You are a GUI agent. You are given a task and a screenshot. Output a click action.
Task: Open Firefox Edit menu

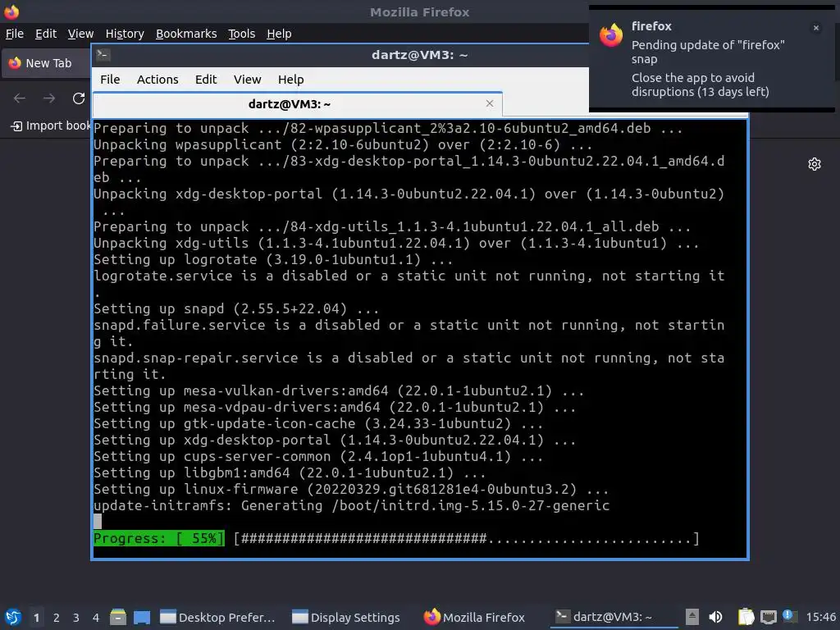[x=46, y=34]
